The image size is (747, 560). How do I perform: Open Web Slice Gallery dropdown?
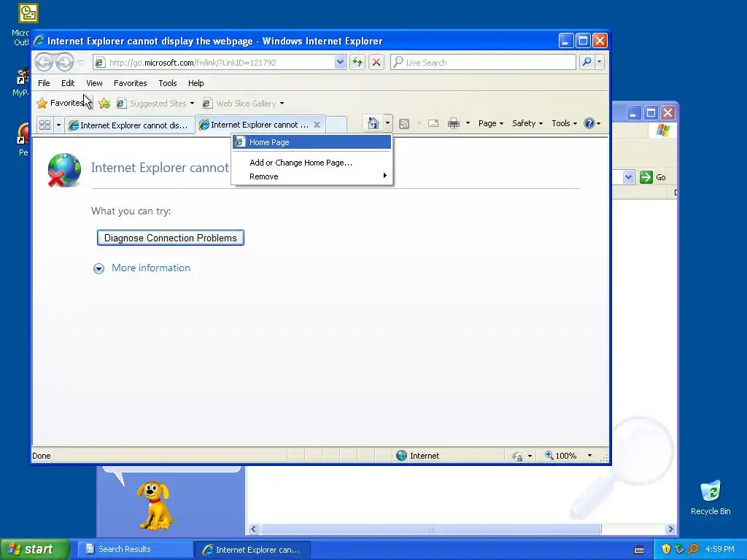(244, 104)
